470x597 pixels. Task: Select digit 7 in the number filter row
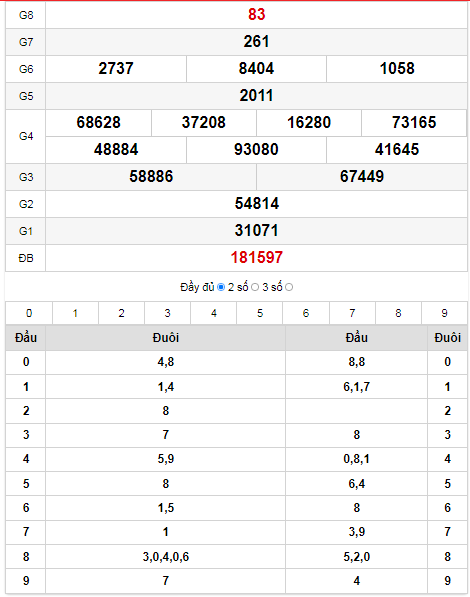point(352,313)
